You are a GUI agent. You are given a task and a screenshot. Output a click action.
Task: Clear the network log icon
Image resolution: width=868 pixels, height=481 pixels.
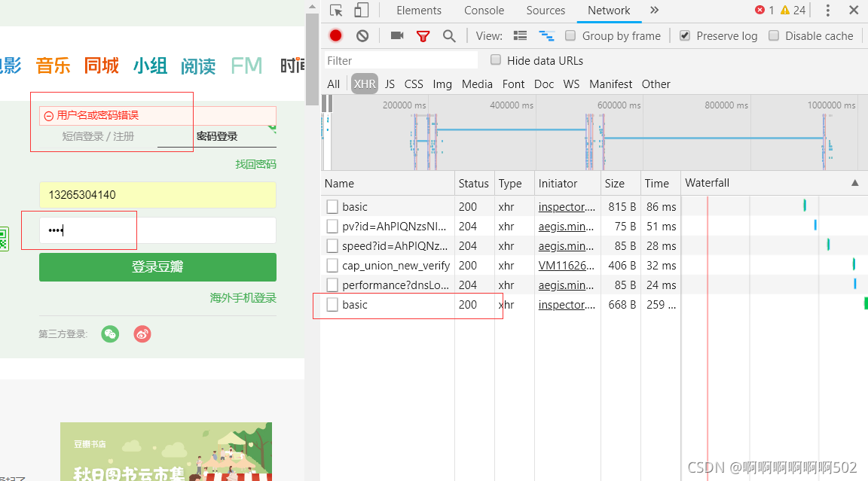tap(362, 36)
